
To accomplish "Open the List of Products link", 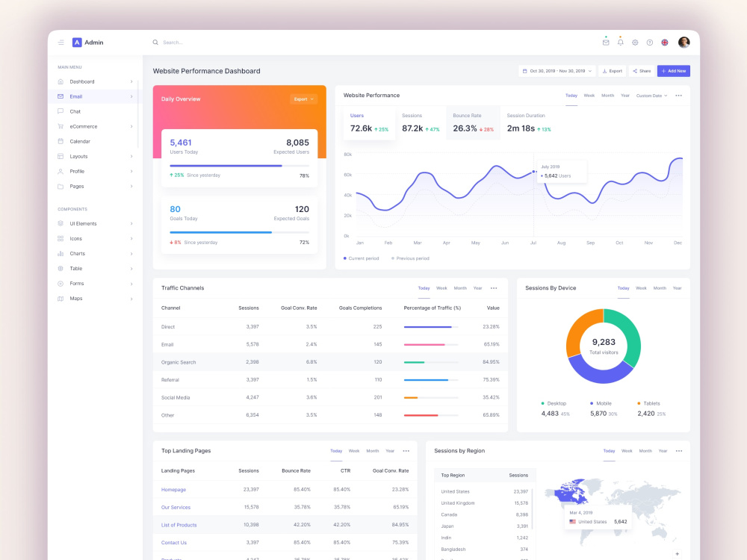I will [x=179, y=525].
